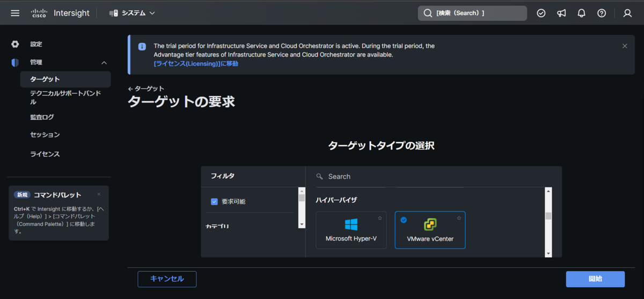Toggle the 要求可能 checkbox
This screenshot has width=644, height=299.
tap(214, 201)
